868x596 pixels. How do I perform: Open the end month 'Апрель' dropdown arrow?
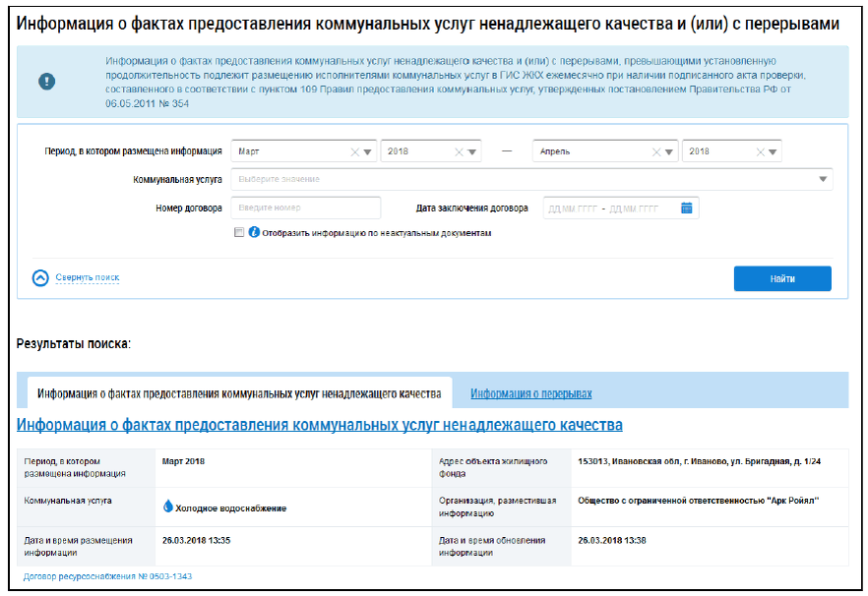(669, 152)
